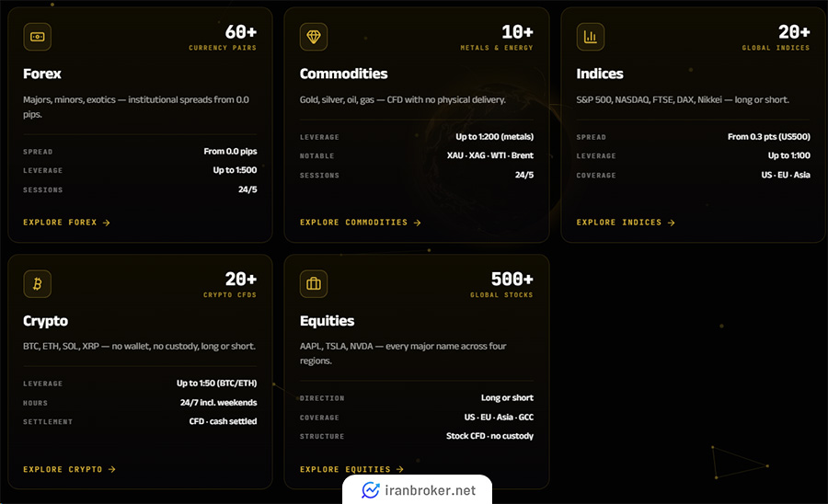The height and width of the screenshot is (504, 828).
Task: Open the Explore Equities link
Action: (x=351, y=469)
